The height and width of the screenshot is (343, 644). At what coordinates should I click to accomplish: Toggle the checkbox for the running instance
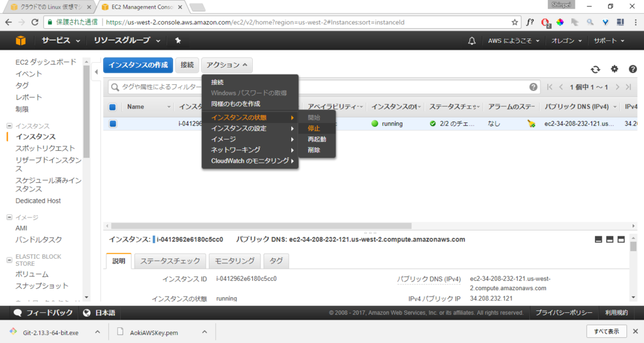pos(113,124)
